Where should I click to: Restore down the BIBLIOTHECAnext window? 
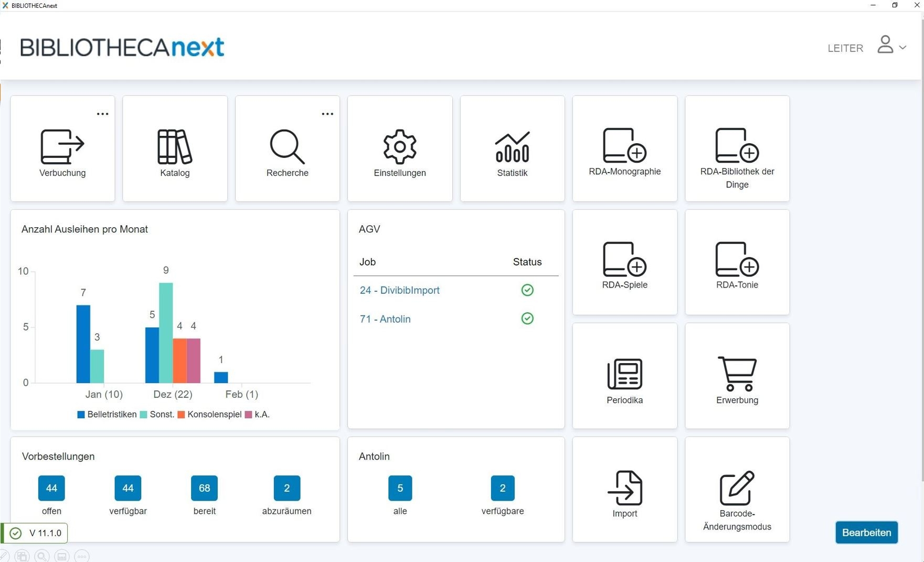[895, 5]
